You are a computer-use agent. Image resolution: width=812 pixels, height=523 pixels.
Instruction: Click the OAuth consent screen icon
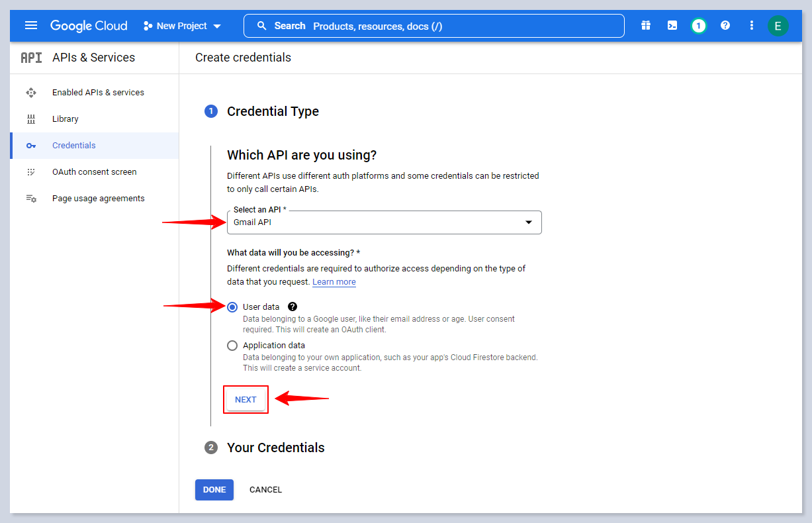point(30,172)
